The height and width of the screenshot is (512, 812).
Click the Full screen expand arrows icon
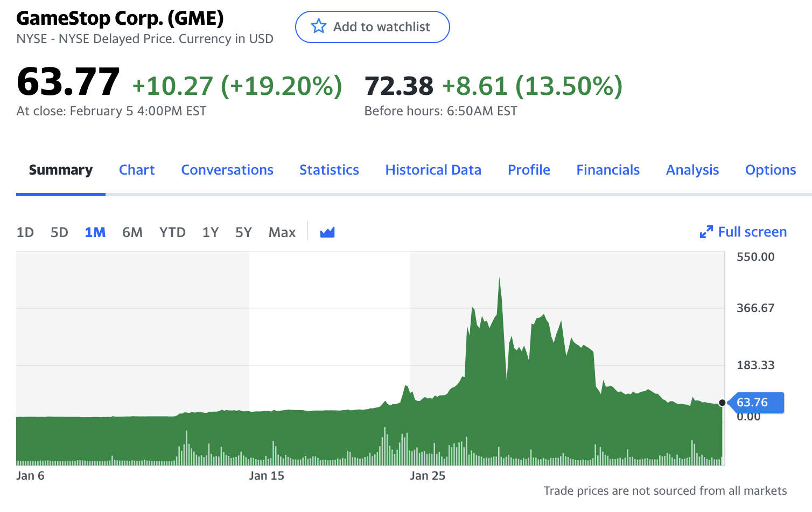(706, 232)
